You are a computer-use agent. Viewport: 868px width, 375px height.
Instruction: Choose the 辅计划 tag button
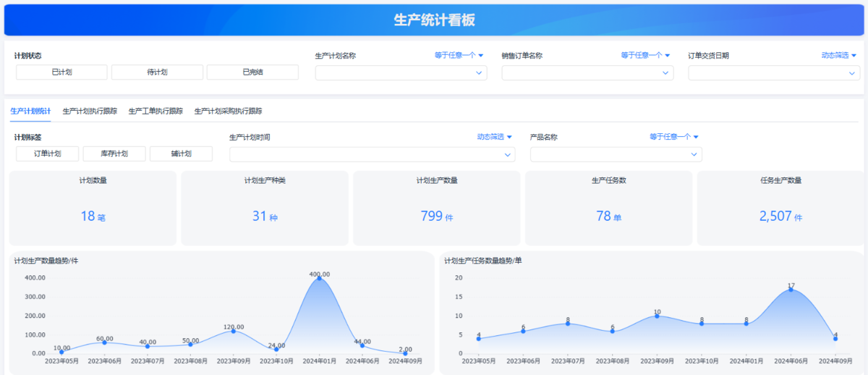pyautogui.click(x=181, y=153)
